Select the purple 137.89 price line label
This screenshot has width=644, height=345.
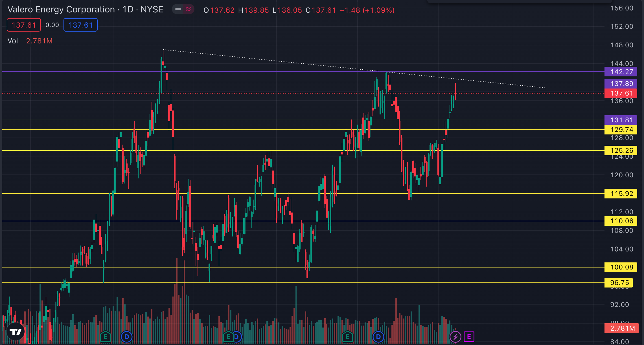click(621, 84)
